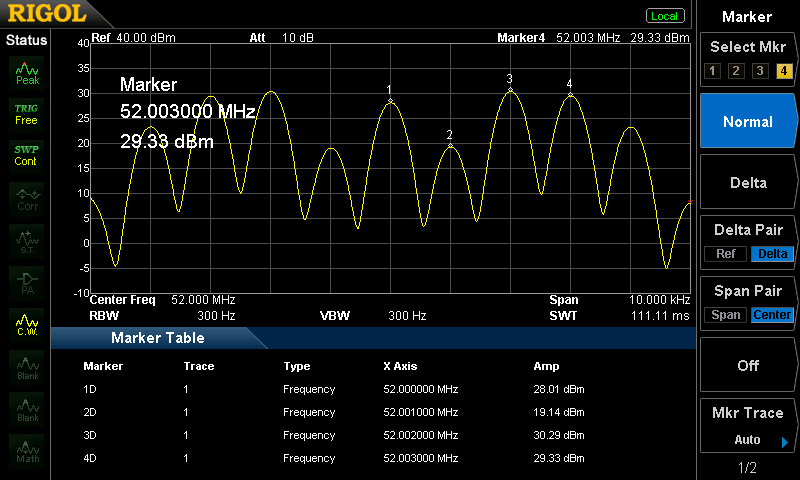Set Span Pair to Center
The height and width of the screenshot is (480, 800).
point(772,315)
